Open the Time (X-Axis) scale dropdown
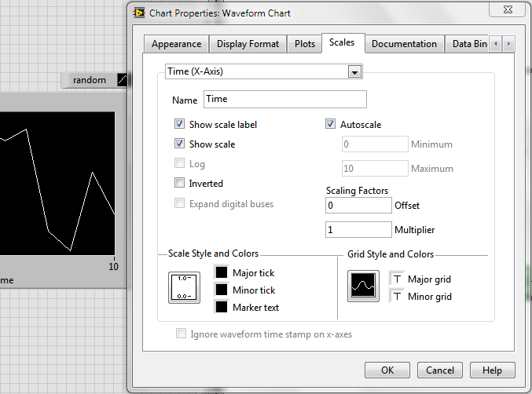This screenshot has width=532, height=394. click(354, 72)
